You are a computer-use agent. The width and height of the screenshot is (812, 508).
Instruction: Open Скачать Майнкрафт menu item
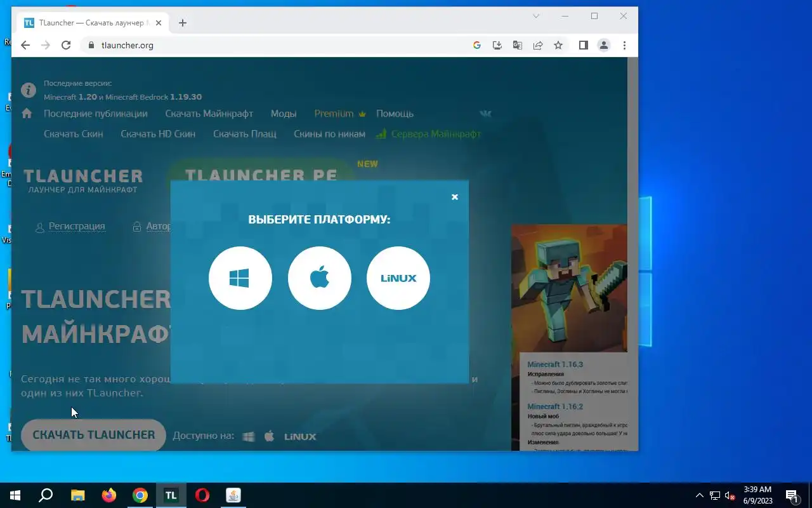pyautogui.click(x=209, y=114)
